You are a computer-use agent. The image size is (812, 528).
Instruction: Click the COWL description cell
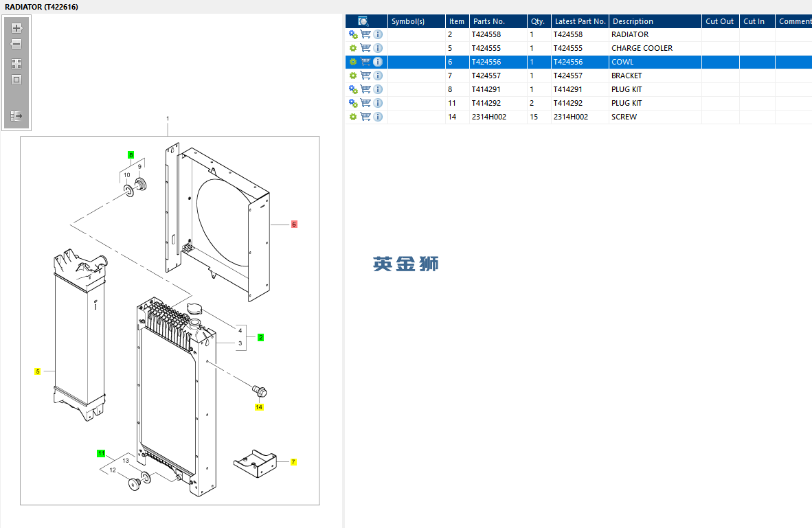pos(655,62)
